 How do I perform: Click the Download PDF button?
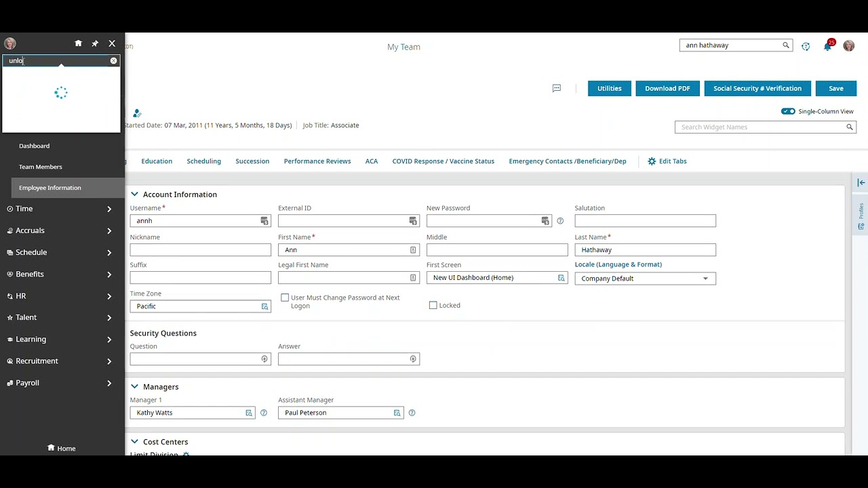click(x=667, y=89)
